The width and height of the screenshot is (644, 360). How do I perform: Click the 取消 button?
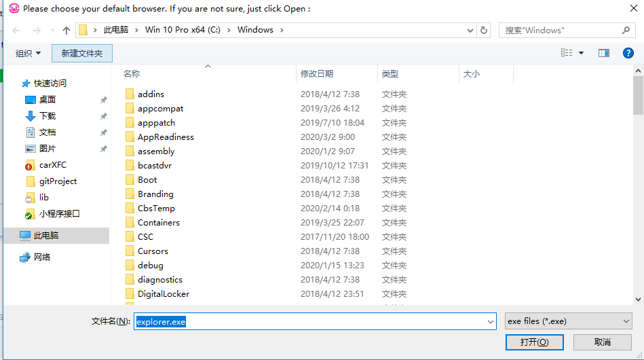(603, 342)
